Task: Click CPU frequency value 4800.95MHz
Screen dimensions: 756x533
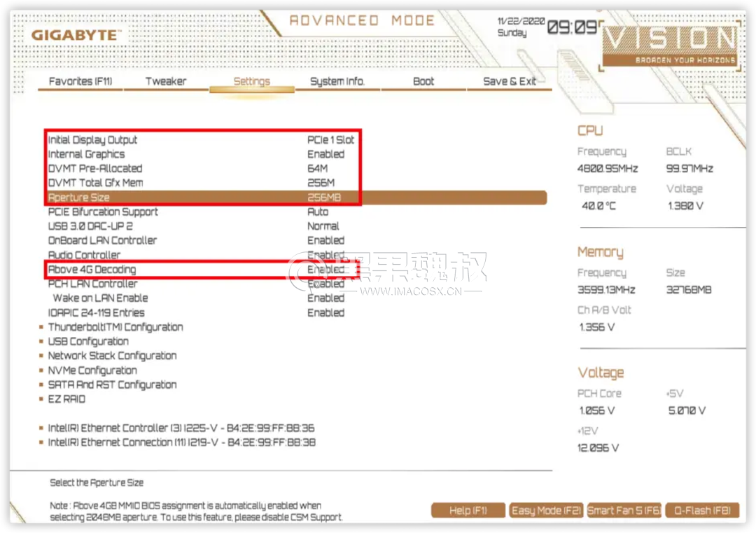Action: (x=608, y=168)
